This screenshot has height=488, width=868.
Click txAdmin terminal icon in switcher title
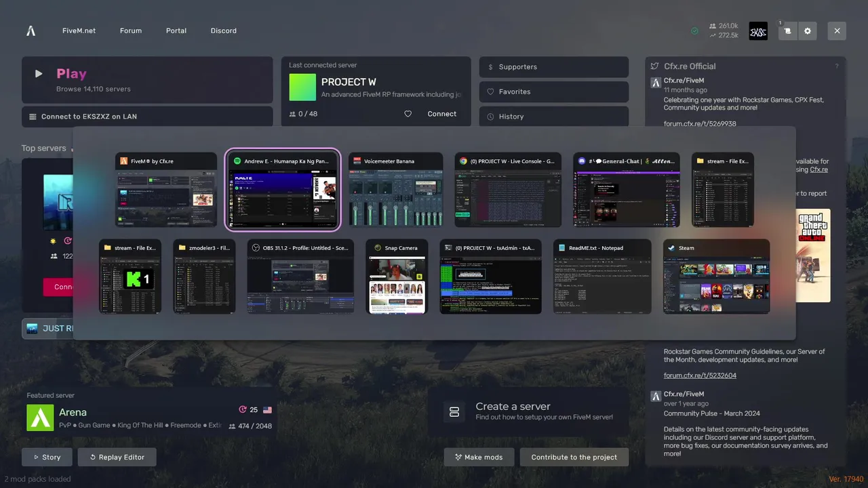(x=448, y=248)
